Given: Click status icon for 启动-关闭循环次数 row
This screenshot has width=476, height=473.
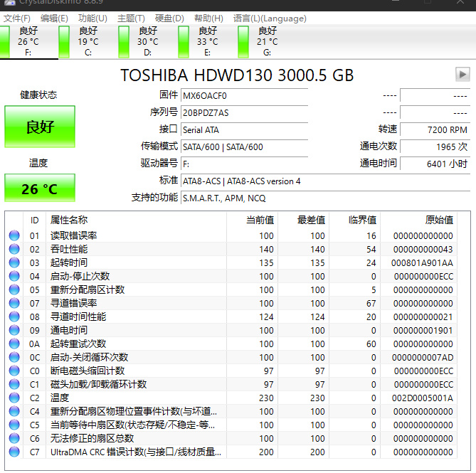Looking at the screenshot, I should (x=14, y=357).
